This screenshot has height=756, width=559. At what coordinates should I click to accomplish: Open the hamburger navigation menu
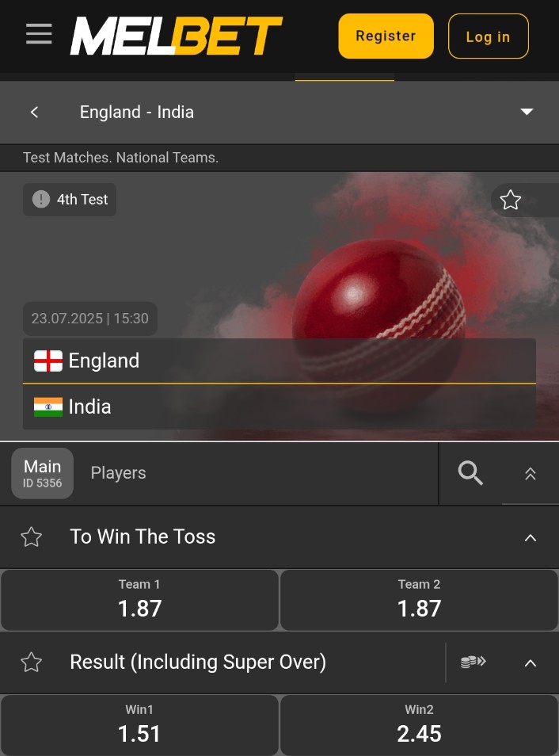coord(38,34)
